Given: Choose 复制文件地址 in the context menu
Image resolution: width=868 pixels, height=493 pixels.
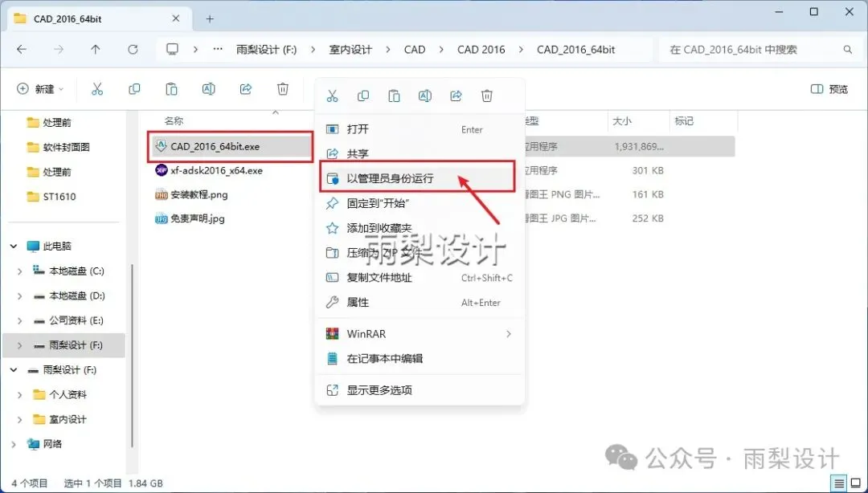Looking at the screenshot, I should pos(420,277).
